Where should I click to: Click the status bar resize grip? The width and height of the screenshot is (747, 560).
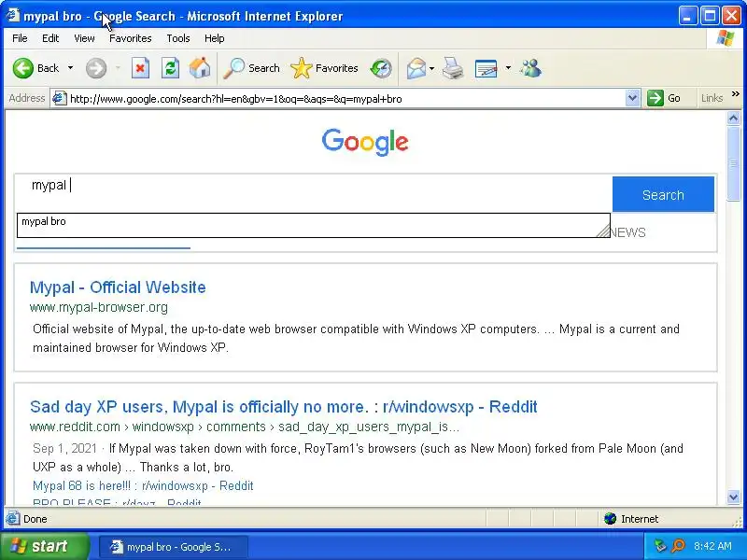[738, 523]
